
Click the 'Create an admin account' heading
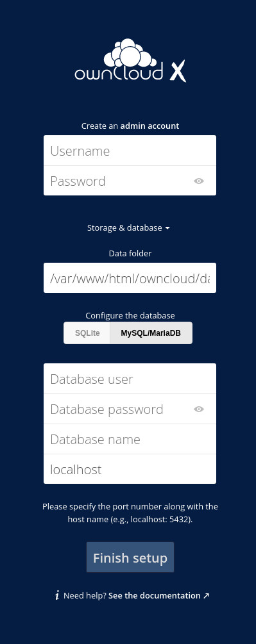click(130, 126)
